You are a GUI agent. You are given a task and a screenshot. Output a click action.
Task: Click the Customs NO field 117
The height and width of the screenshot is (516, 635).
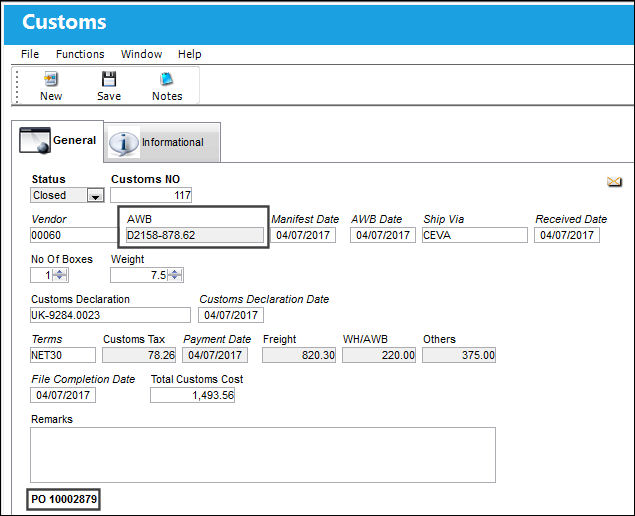click(x=151, y=195)
